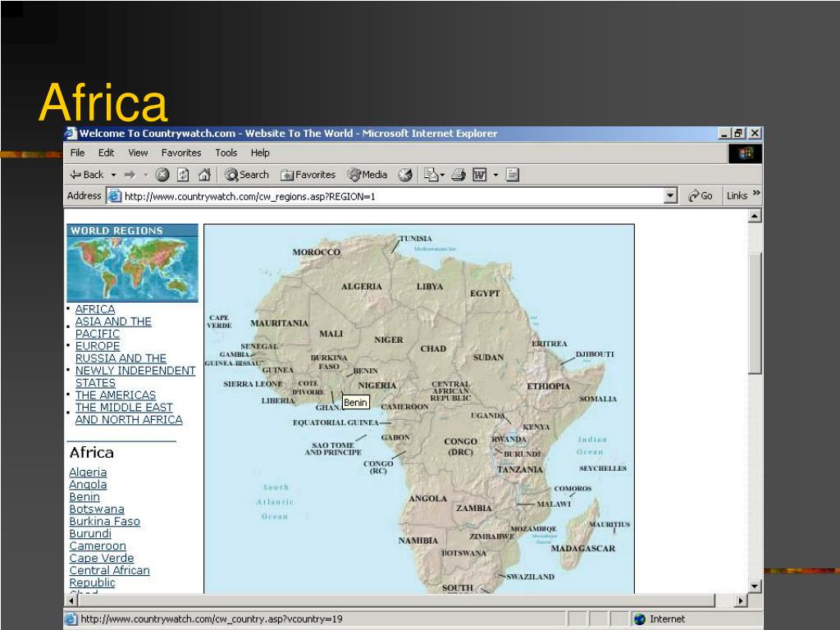Click the Back arrow toolbar button
Screen dimensions: 840x630
pyautogui.click(x=86, y=175)
